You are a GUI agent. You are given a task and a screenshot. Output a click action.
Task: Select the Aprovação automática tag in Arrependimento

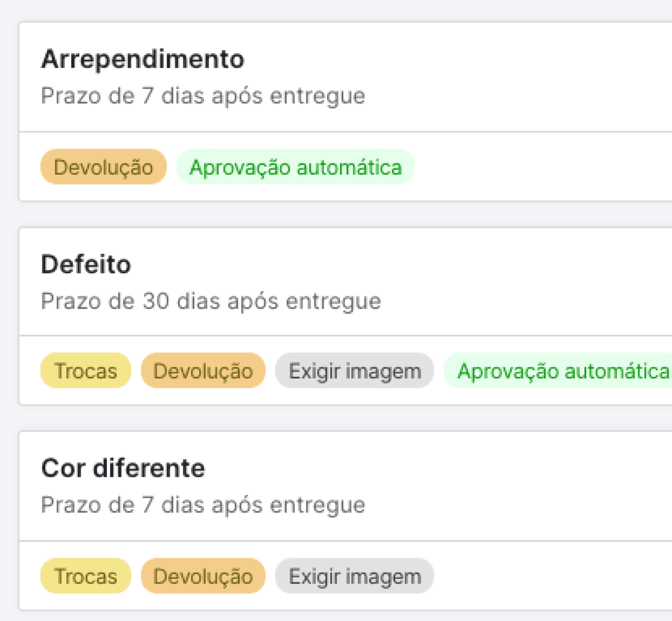296,167
